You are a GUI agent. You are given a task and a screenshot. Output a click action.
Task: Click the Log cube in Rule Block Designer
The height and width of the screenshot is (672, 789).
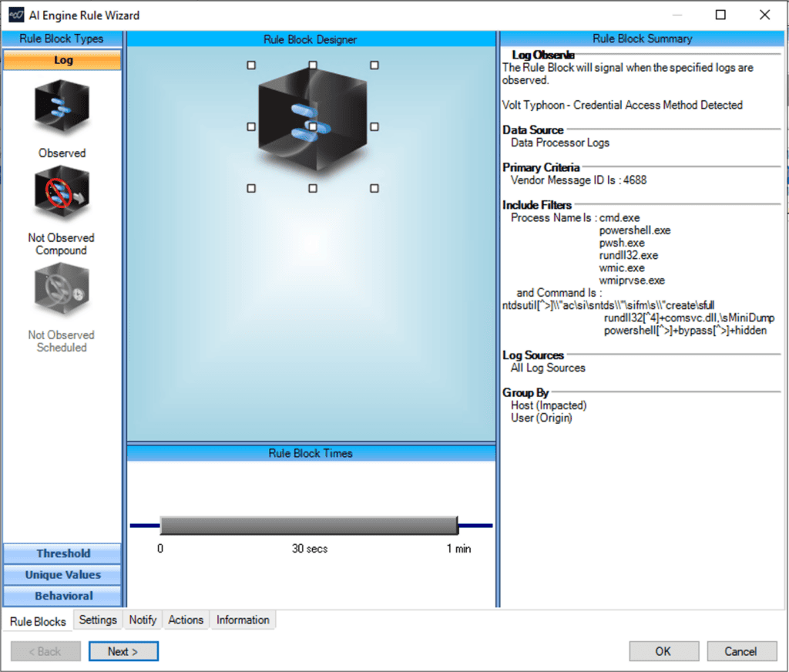tap(312, 123)
